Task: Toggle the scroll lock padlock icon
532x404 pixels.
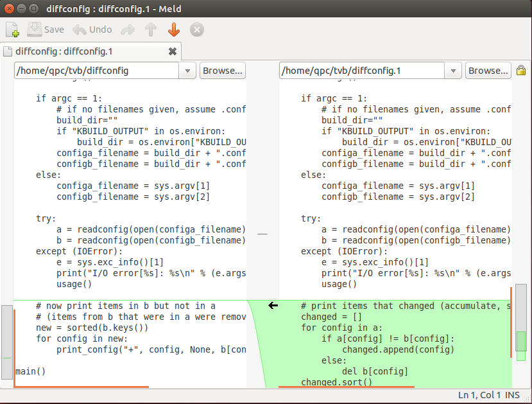Action: (x=521, y=71)
